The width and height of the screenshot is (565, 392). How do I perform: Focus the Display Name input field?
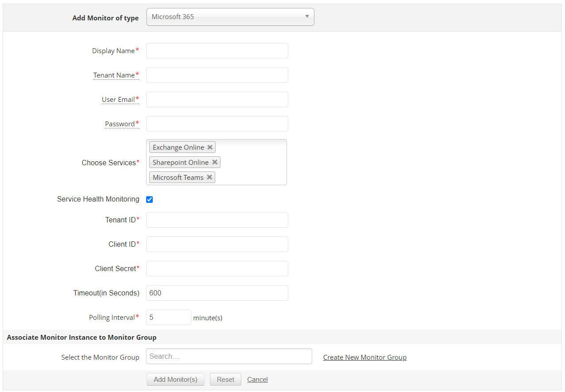click(217, 51)
